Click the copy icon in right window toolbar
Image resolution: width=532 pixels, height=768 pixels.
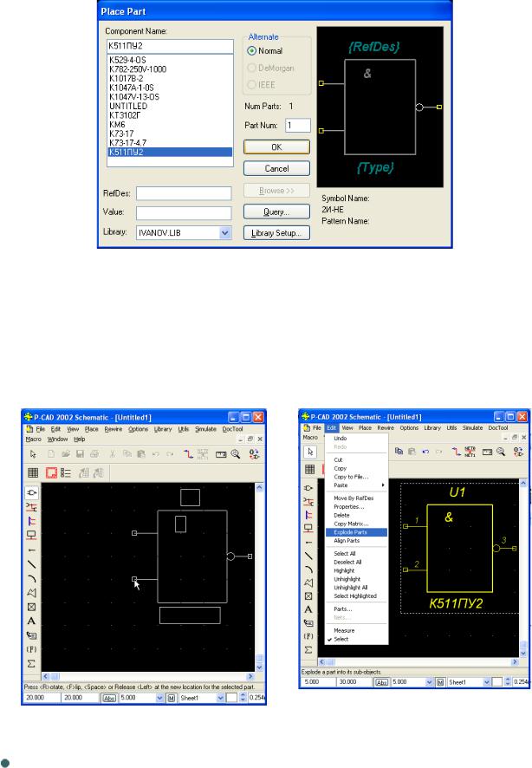coord(399,452)
